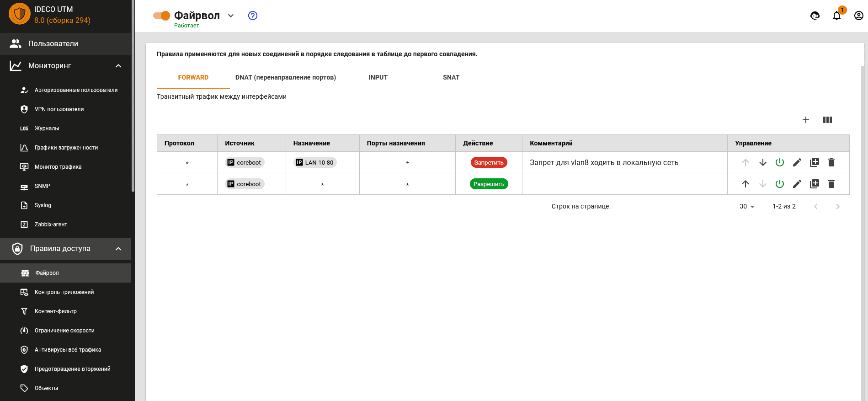Switch to the SNAT tab

point(451,77)
